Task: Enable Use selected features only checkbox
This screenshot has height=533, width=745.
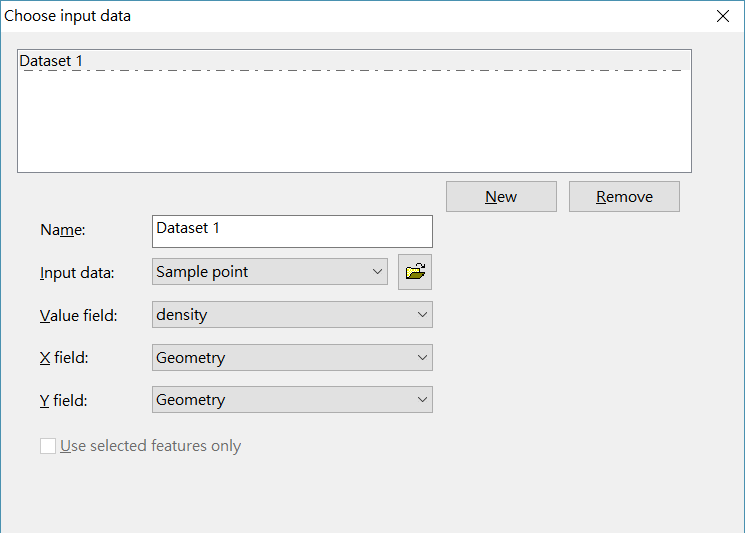Action: point(48,446)
